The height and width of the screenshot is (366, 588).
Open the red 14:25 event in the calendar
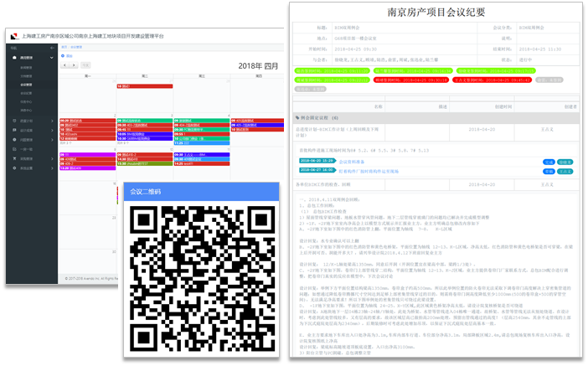[202, 163]
